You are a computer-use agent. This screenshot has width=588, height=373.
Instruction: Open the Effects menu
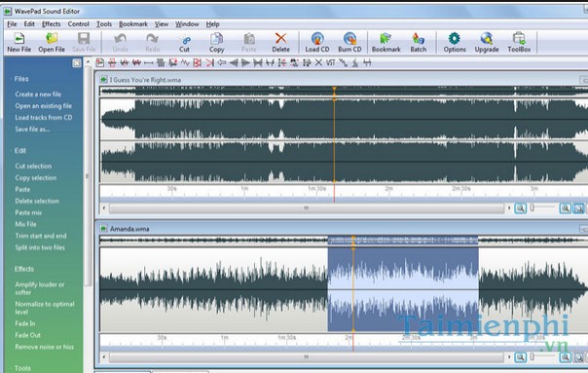click(x=51, y=24)
